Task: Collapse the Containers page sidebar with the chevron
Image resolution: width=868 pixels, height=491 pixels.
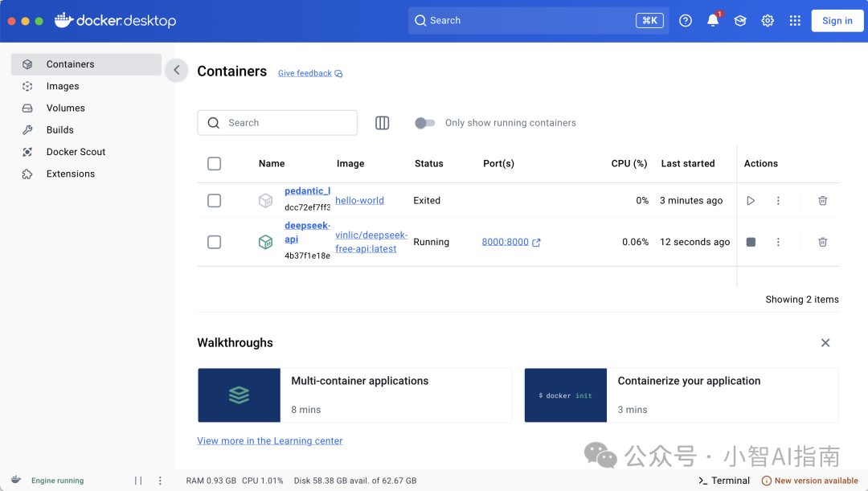Action: coord(176,70)
